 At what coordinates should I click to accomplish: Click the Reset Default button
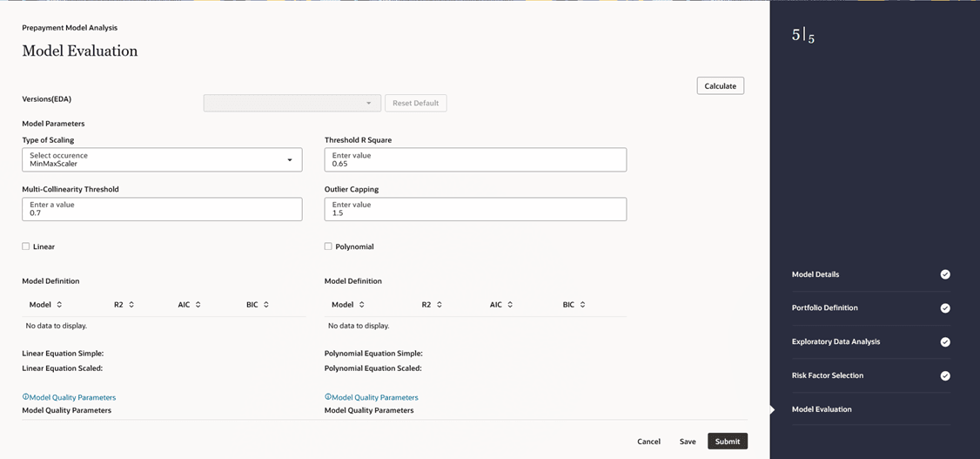(x=416, y=103)
